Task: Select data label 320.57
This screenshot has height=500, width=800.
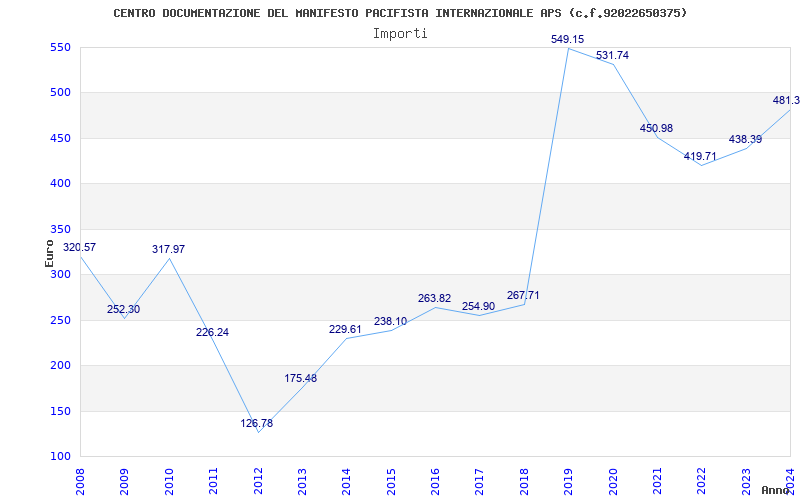Action: (x=79, y=247)
